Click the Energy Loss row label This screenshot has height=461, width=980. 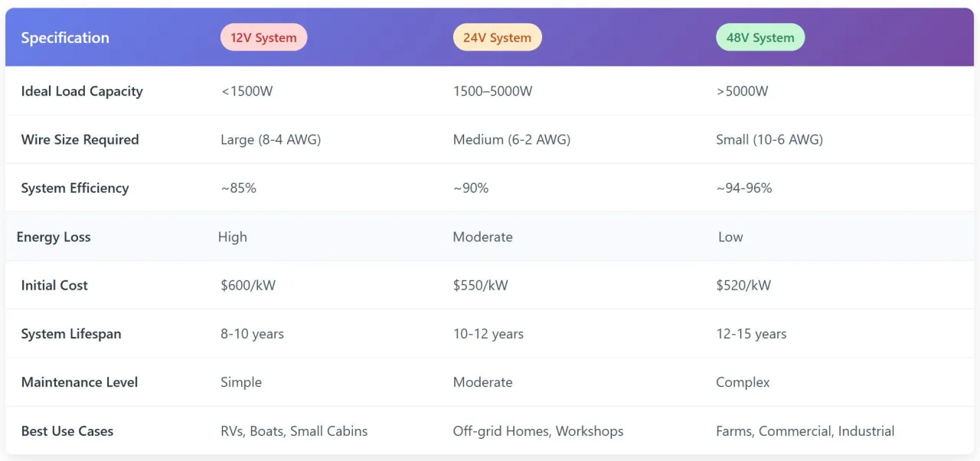click(x=54, y=237)
